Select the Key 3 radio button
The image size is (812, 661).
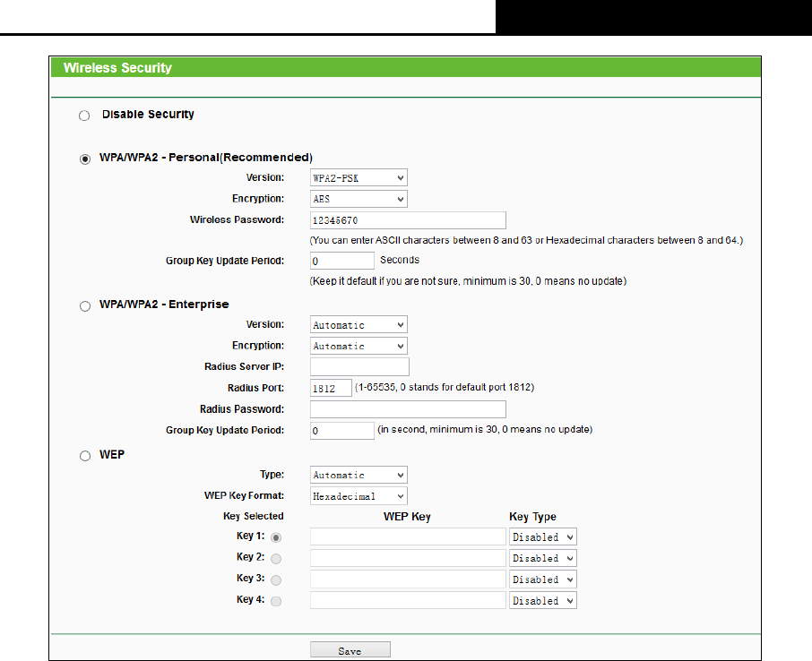pyautogui.click(x=276, y=579)
